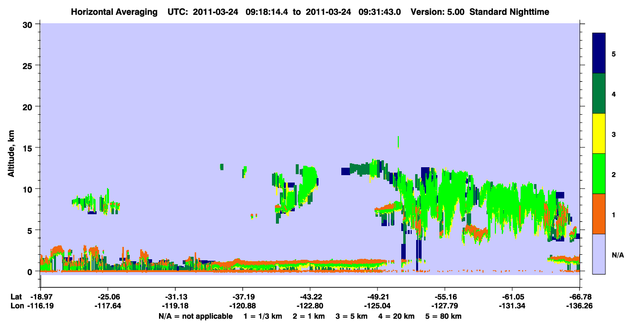
Task: Click the latitude value '-49.21'
Action: [377, 297]
